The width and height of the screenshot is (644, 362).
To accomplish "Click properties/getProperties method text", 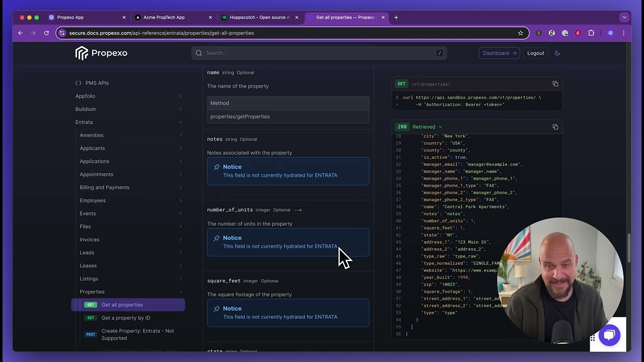I will tap(240, 117).
